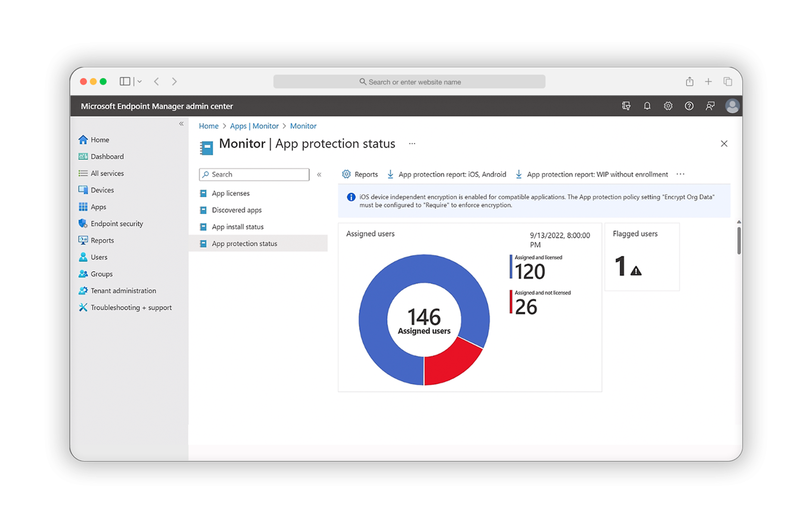This screenshot has width=812, height=528.
Task: Open portal settings gear icon
Action: point(668,106)
